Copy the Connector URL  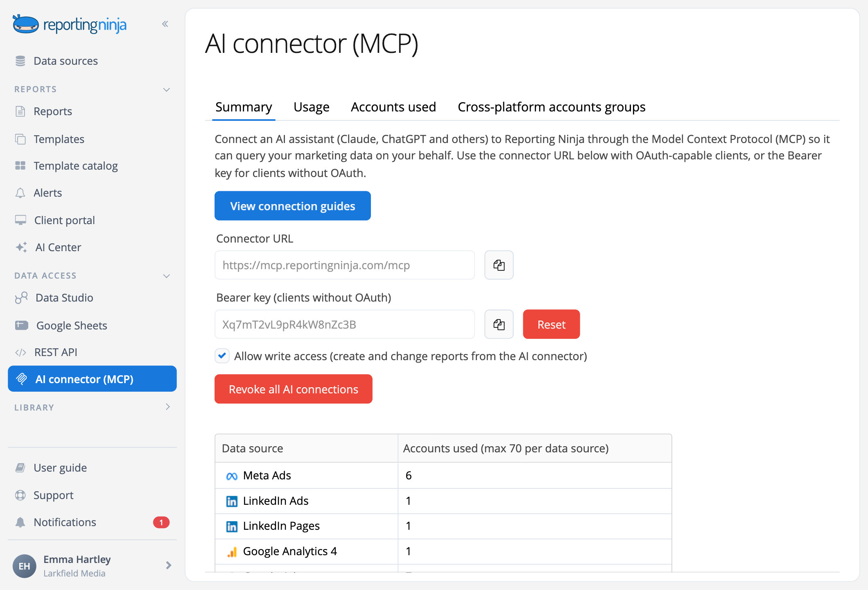click(499, 265)
